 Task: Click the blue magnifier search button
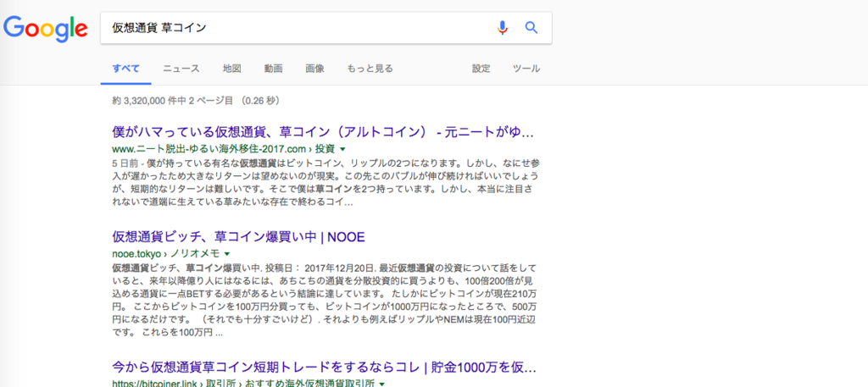tap(531, 28)
